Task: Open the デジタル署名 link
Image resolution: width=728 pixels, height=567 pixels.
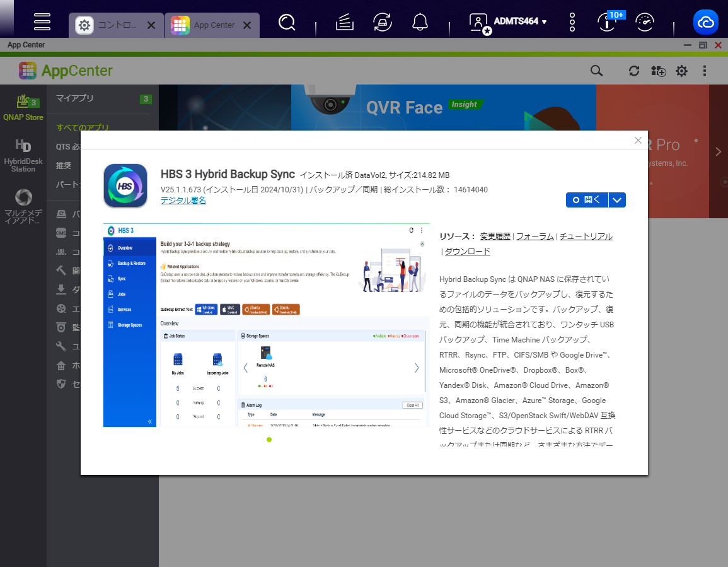Action: coord(183,201)
